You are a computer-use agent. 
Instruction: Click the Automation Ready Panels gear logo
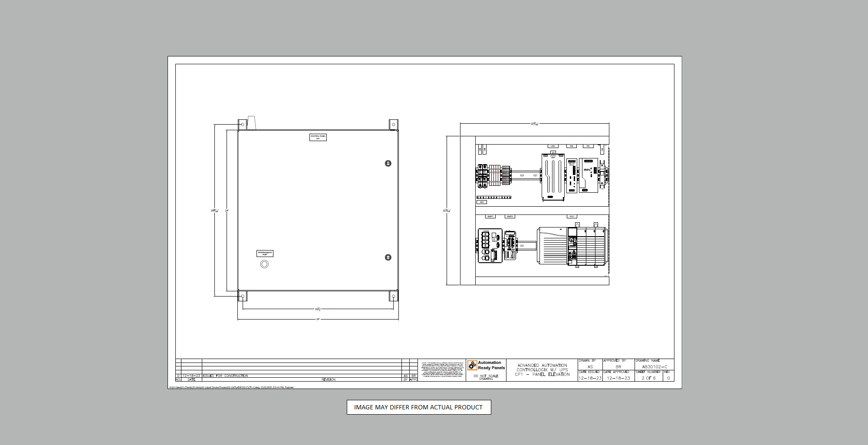click(472, 366)
